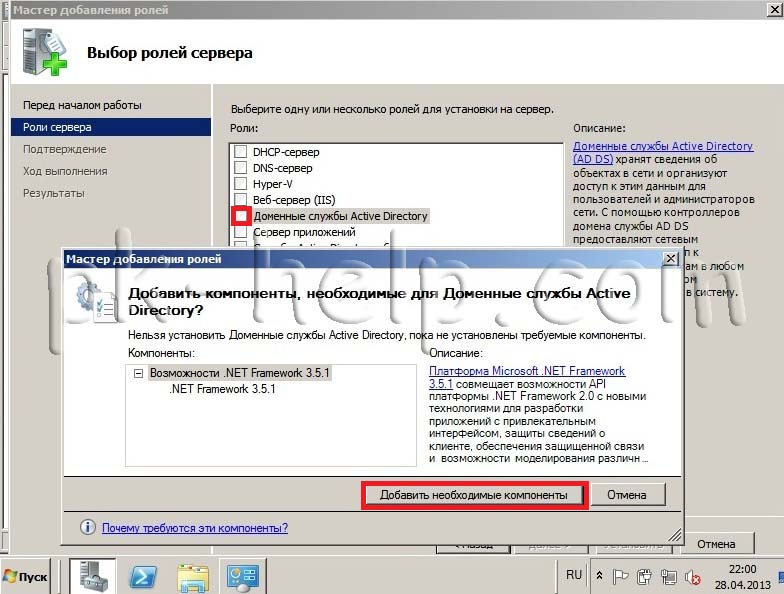
Task: Open Action Center flag tray icon
Action: [x=620, y=577]
